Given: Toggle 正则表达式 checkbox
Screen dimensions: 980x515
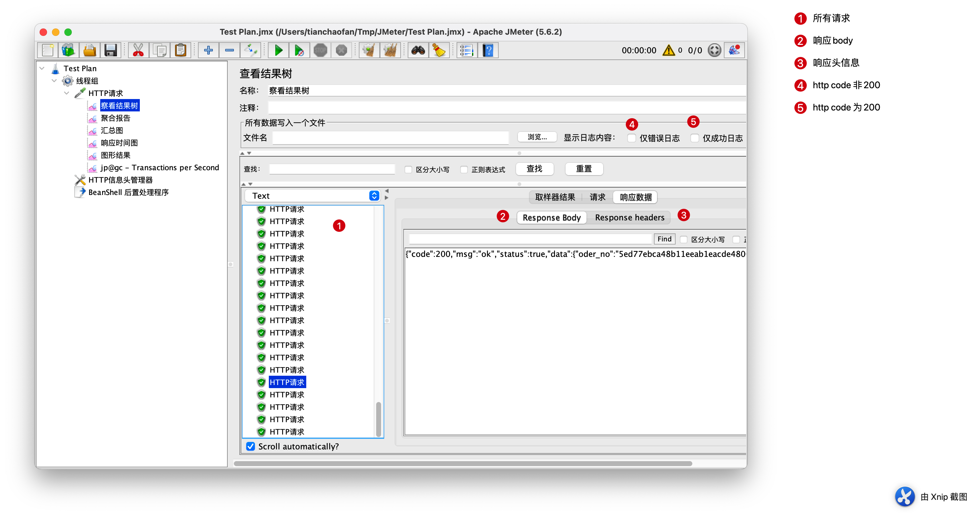Looking at the screenshot, I should pos(464,169).
